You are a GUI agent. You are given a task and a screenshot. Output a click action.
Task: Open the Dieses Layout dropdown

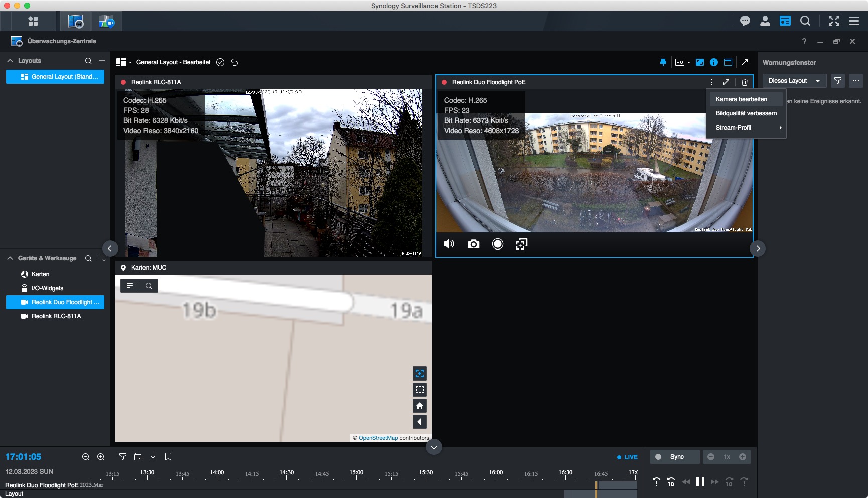point(794,81)
